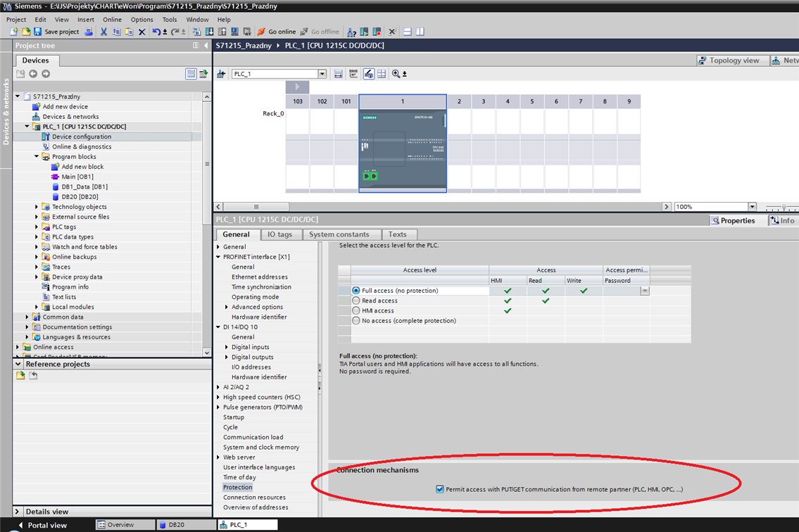The width and height of the screenshot is (799, 532).
Task: Expand the Details view panel
Action: point(18,512)
